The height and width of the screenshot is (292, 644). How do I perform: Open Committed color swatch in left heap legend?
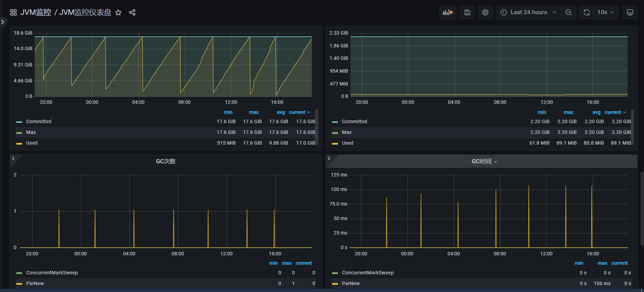(x=19, y=122)
